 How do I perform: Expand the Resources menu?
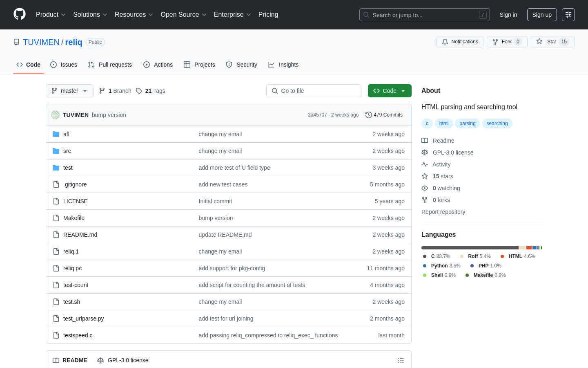pos(134,15)
